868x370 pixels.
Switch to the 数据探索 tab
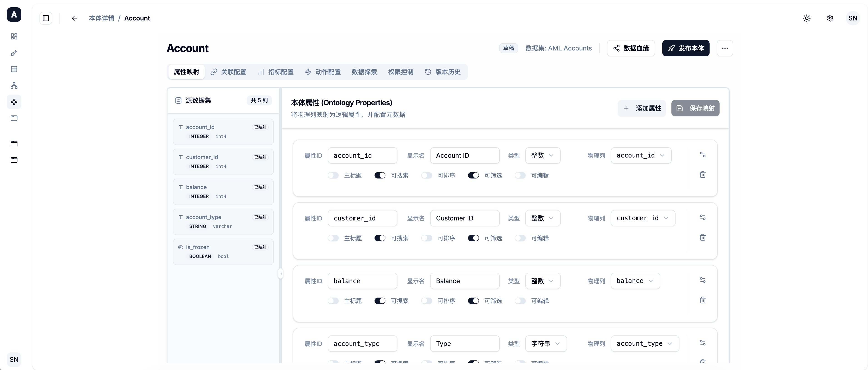(x=364, y=72)
